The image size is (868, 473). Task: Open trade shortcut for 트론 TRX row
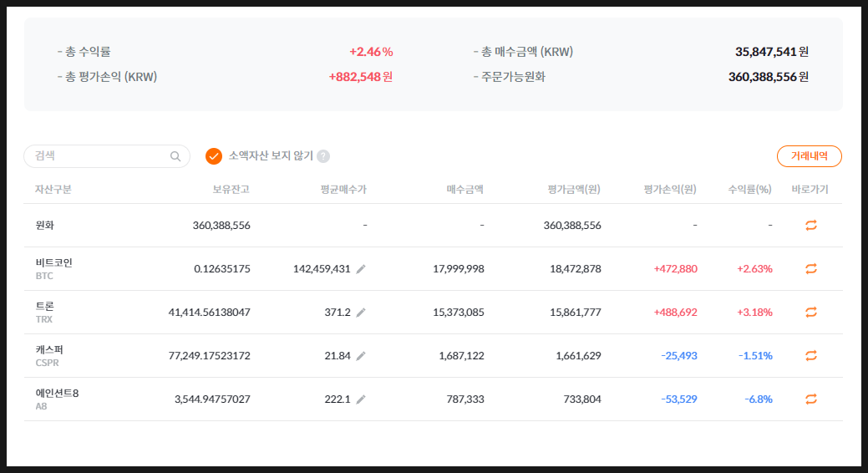click(811, 312)
